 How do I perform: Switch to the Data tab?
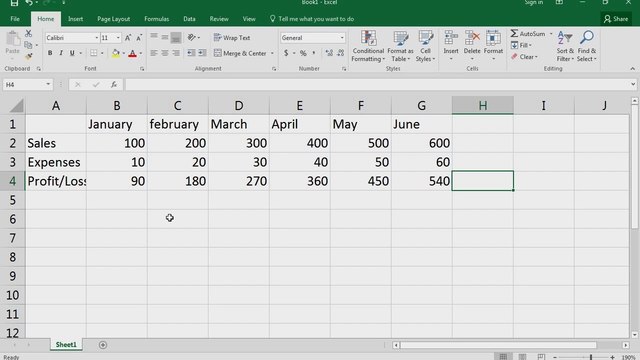click(x=189, y=19)
